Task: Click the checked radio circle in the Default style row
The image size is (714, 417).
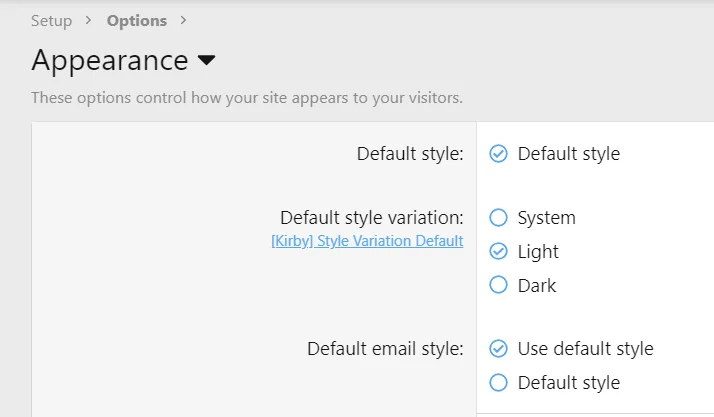Action: tap(499, 154)
